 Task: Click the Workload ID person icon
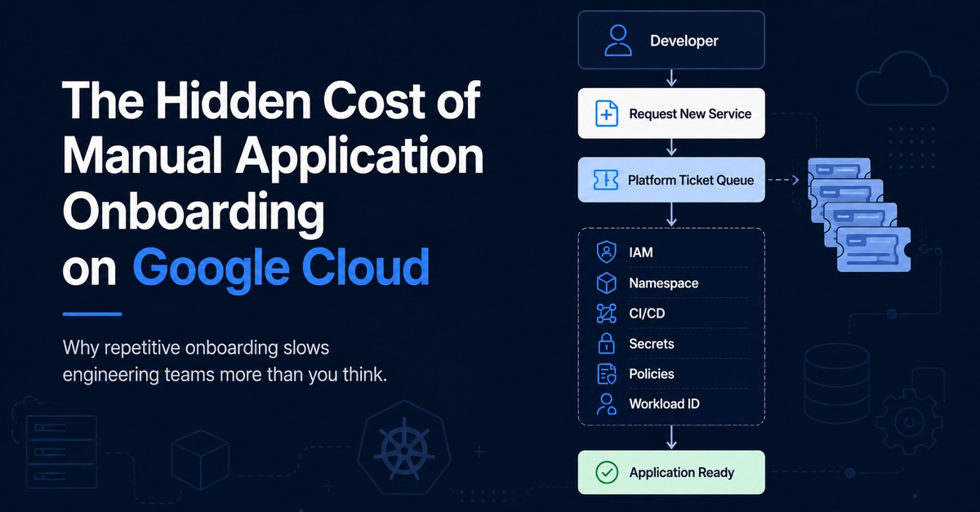pos(606,403)
